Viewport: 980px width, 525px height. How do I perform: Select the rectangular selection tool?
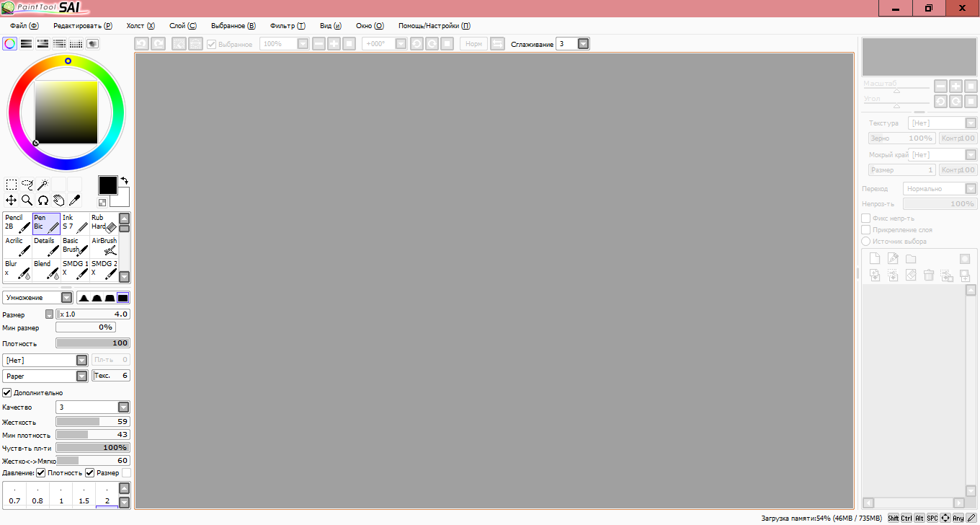(12, 185)
